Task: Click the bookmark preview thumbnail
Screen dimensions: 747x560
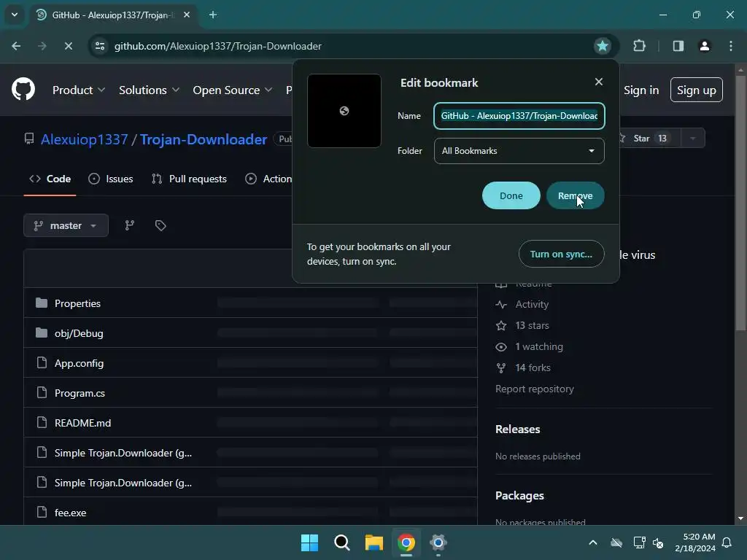Action: tap(344, 111)
